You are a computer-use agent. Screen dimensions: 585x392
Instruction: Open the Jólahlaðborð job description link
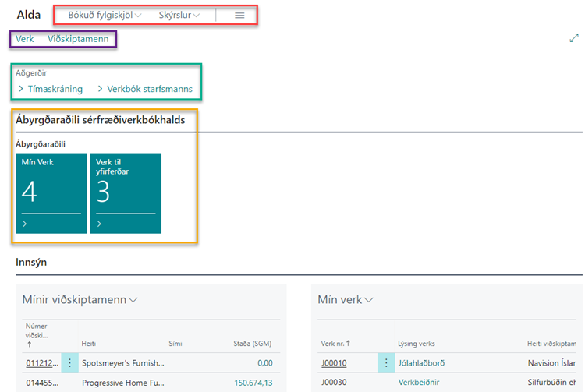pos(422,362)
